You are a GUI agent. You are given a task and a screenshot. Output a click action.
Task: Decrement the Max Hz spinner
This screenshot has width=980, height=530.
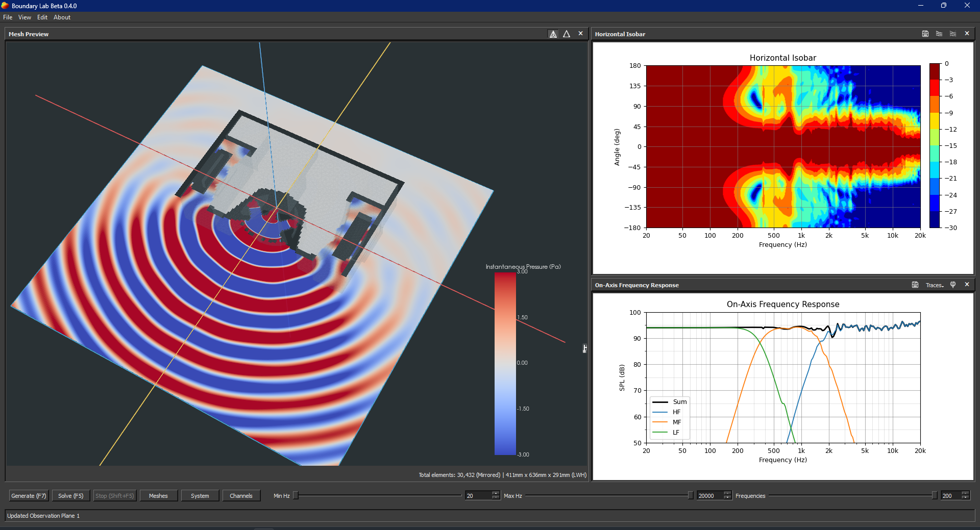[728, 498]
